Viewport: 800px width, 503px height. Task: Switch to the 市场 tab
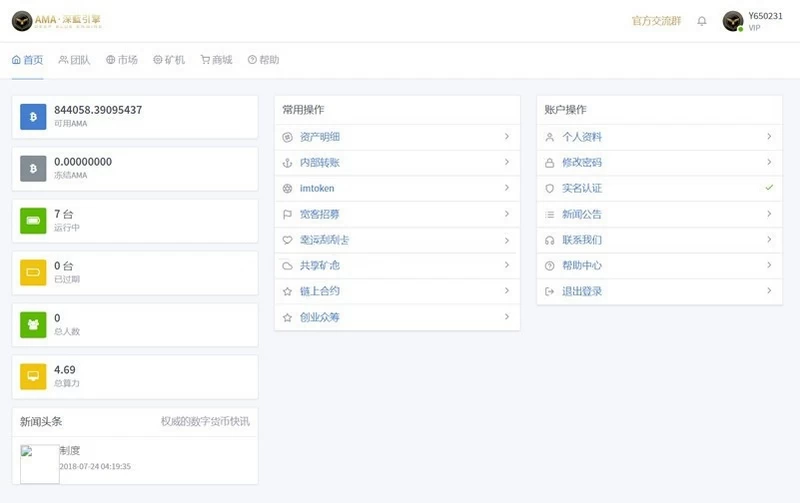coord(122,60)
